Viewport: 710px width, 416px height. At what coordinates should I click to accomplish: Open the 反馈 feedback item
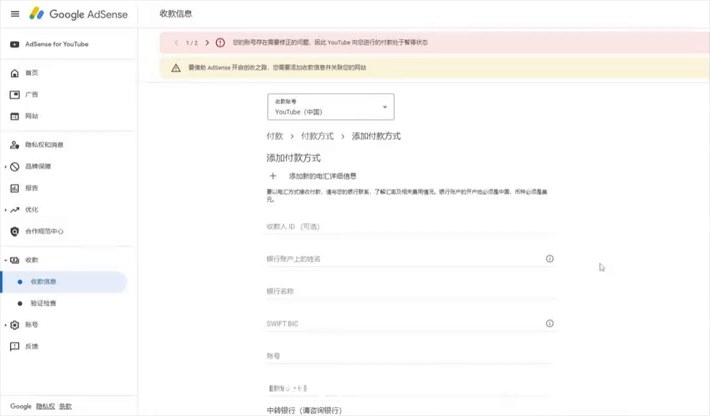[x=31, y=346]
